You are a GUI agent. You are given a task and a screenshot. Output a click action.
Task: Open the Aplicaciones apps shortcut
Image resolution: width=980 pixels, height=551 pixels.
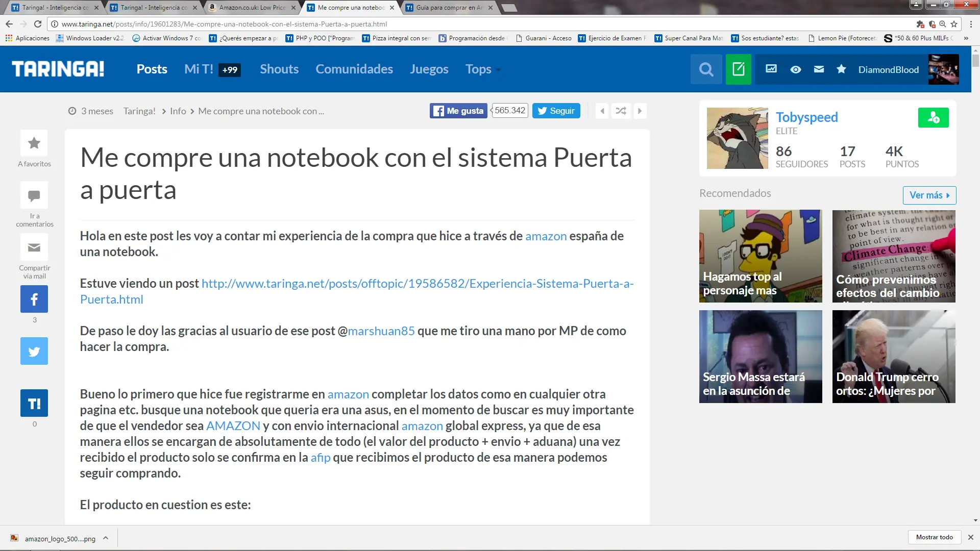pos(28,38)
